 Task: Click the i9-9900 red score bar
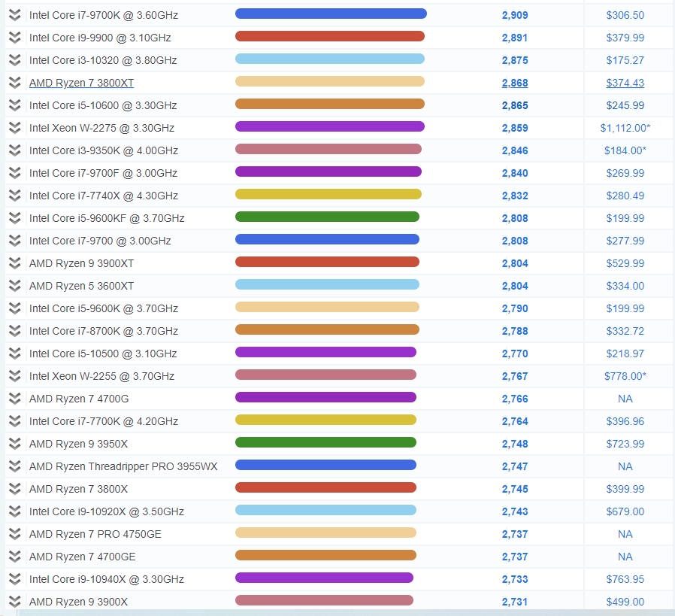tap(330, 36)
